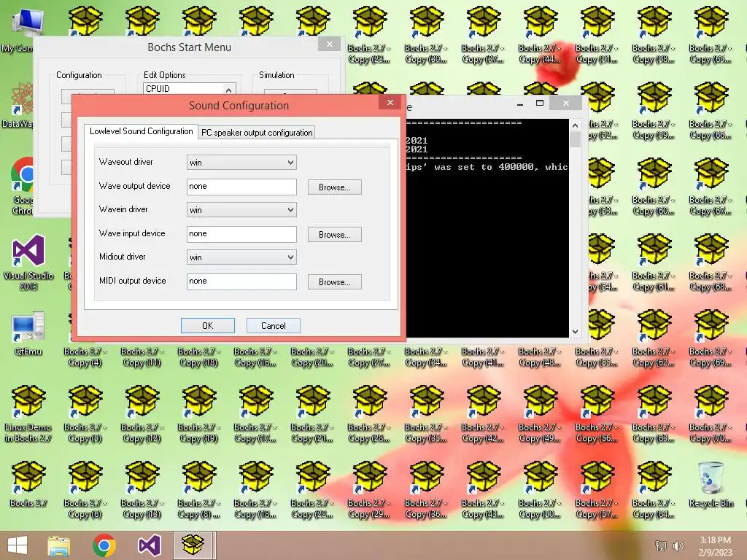
Task: Cancel the Sound Configuration dialog
Action: (x=273, y=326)
